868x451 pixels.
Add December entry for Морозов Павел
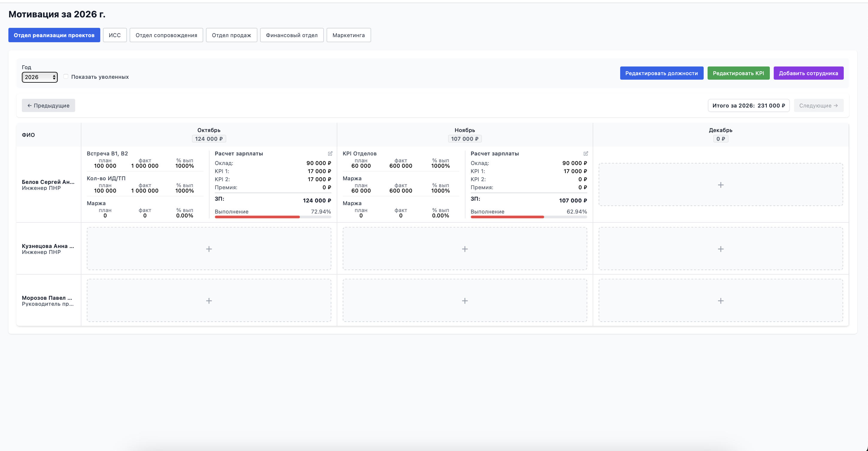click(x=720, y=301)
